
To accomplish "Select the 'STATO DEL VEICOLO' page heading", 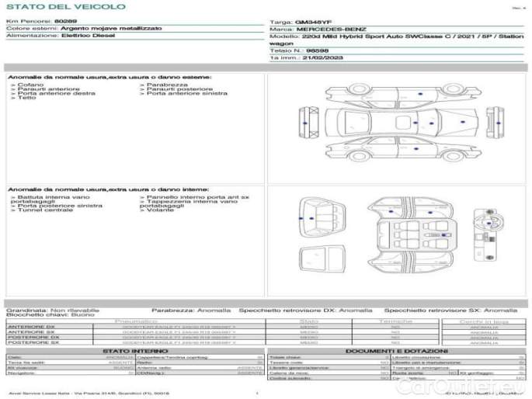I will point(66,7).
